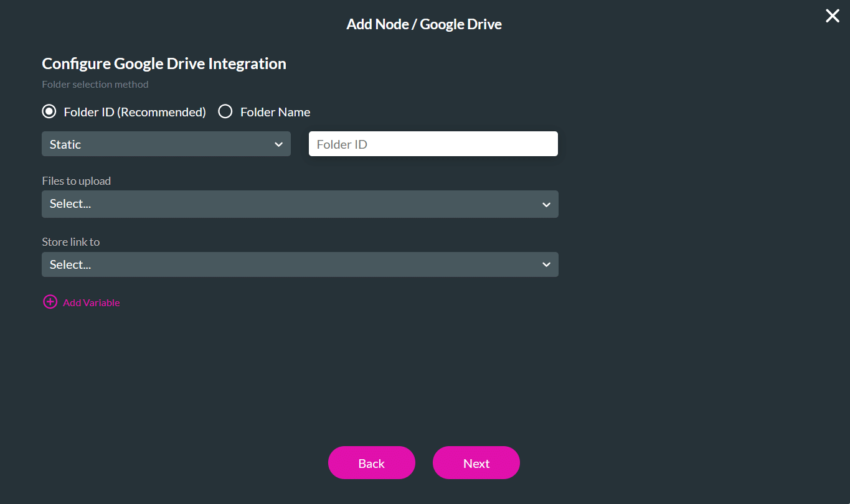Switch to the Folder Name option

coord(224,111)
